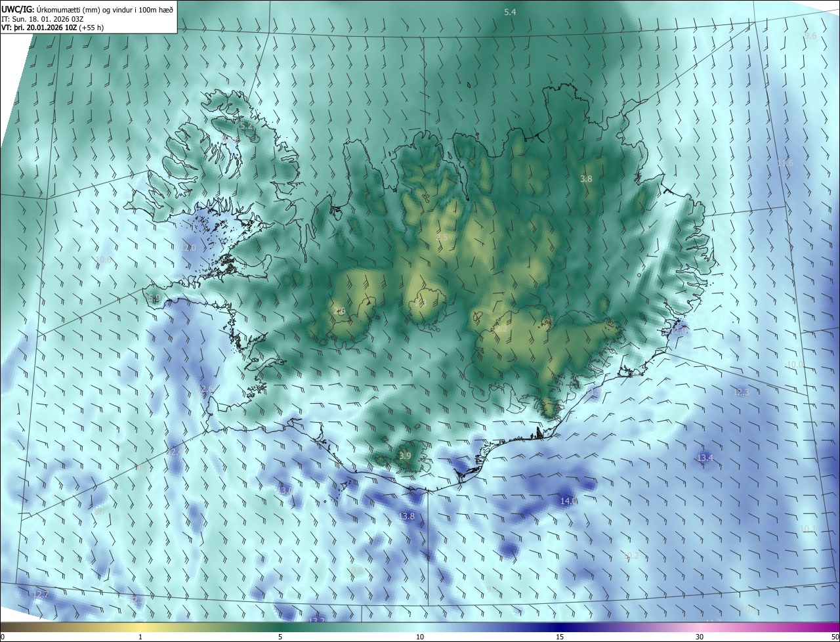
Task: Click the 10.2 value in the southeast sea
Action: pyautogui.click(x=631, y=556)
